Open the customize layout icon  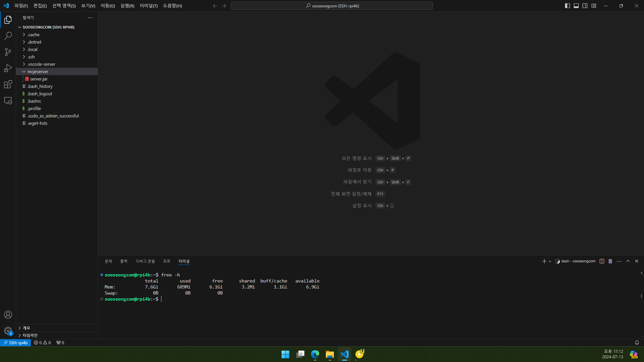594,6
